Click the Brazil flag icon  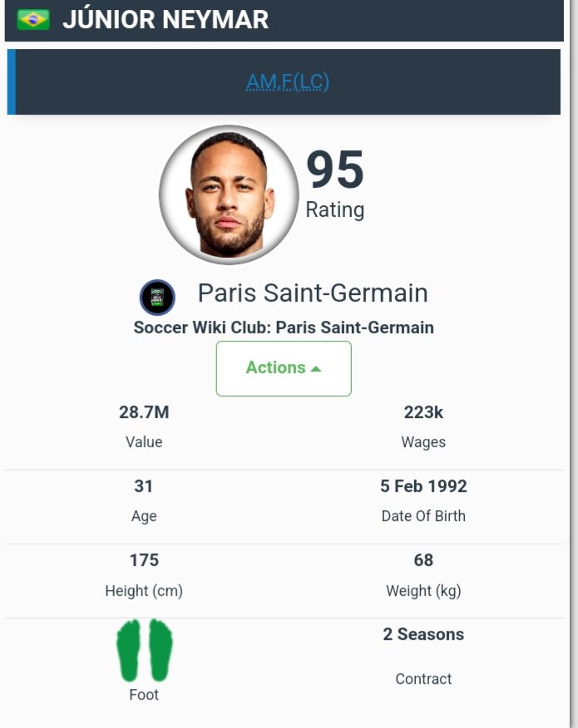[33, 19]
